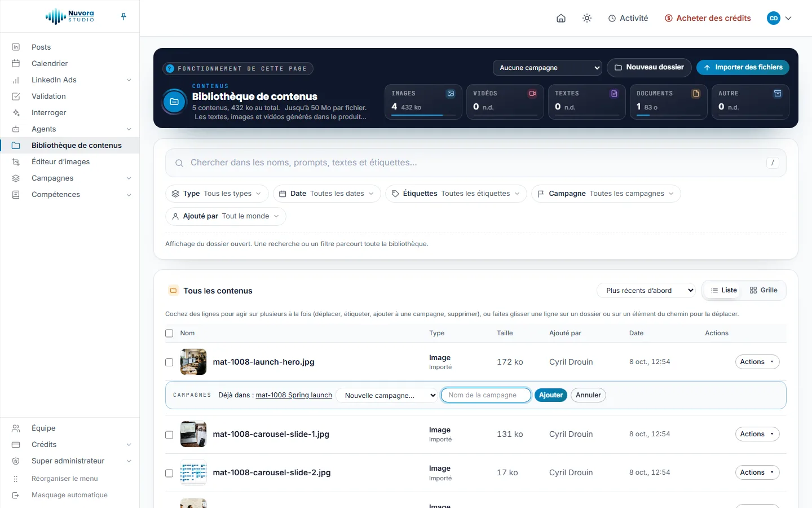Viewport: 812px width, 508px height.
Task: Switch to Liste view
Action: (724, 290)
